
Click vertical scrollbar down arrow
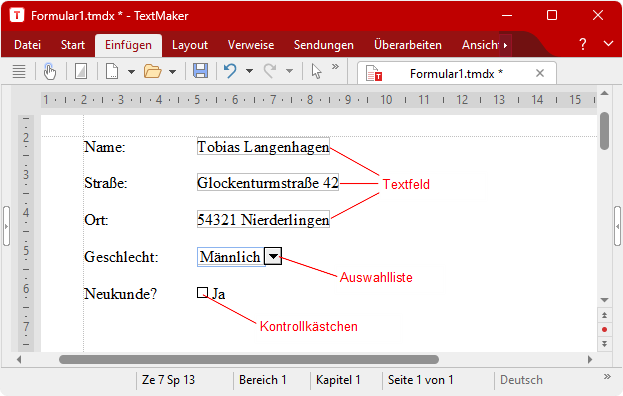coord(604,300)
